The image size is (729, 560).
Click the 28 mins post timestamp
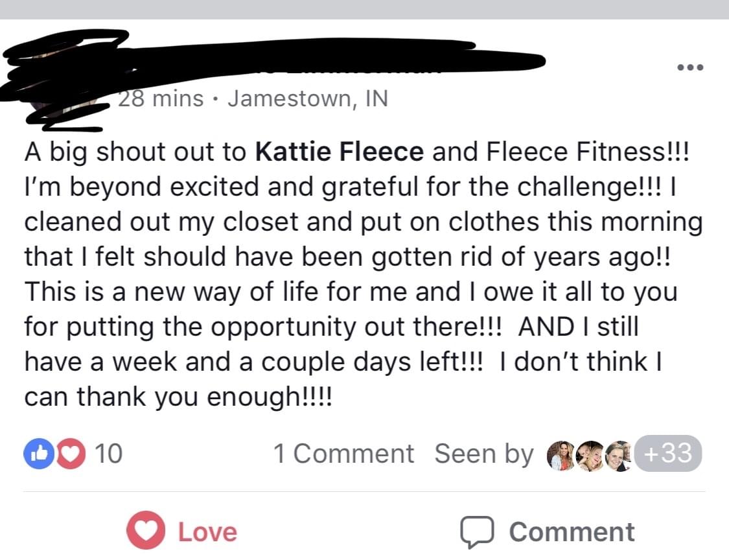(161, 99)
